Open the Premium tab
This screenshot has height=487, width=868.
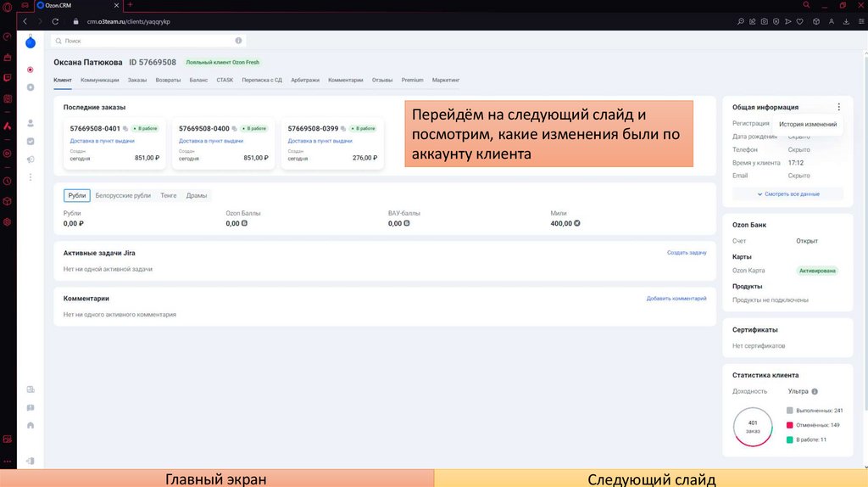[413, 80]
